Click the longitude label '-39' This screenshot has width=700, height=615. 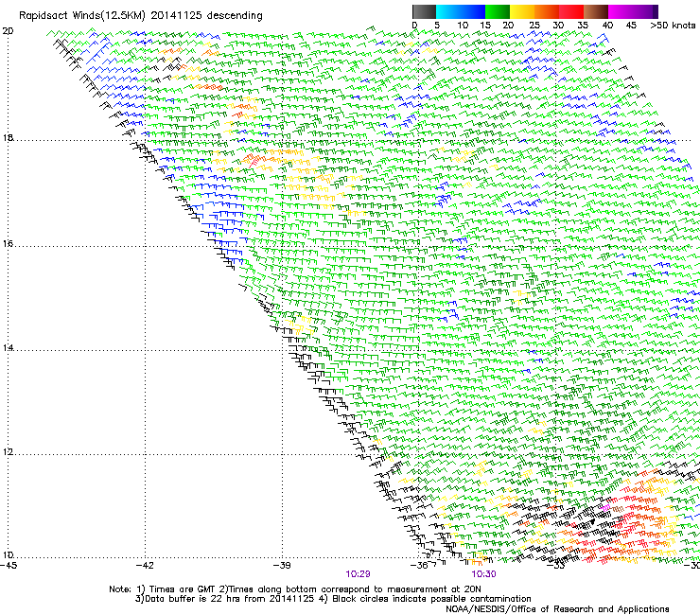(x=282, y=566)
